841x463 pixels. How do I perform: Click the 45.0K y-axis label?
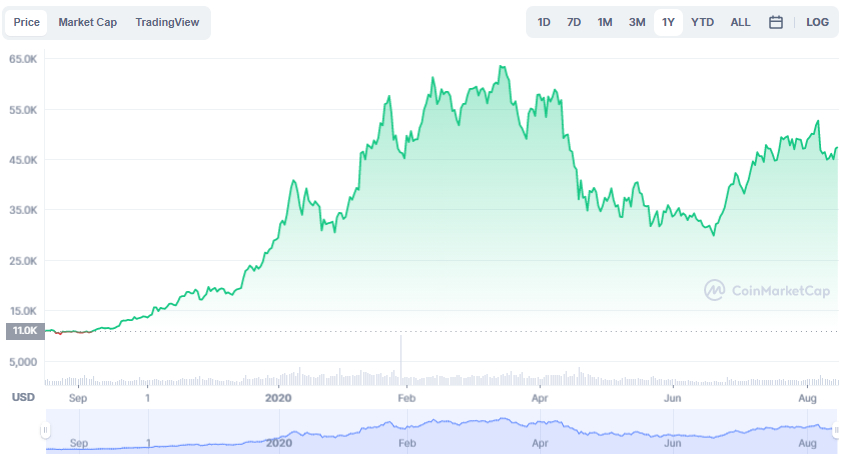[x=23, y=160]
